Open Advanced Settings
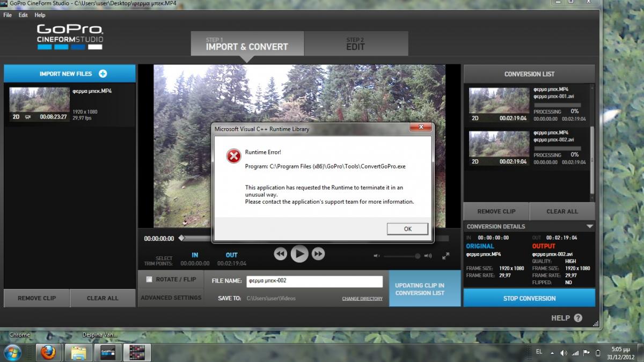Screen dimensions: 644x362 click(171, 298)
